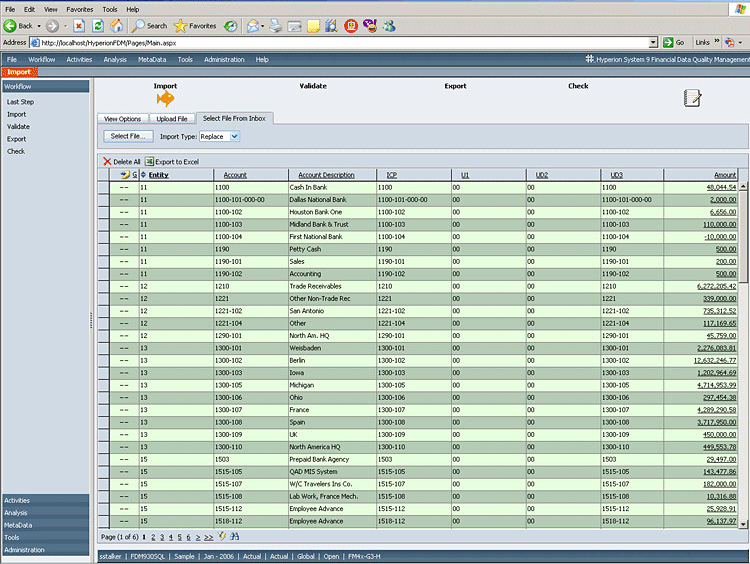Click the Mail envelope toolbar icon
The width and height of the screenshot is (750, 564).
click(x=253, y=26)
